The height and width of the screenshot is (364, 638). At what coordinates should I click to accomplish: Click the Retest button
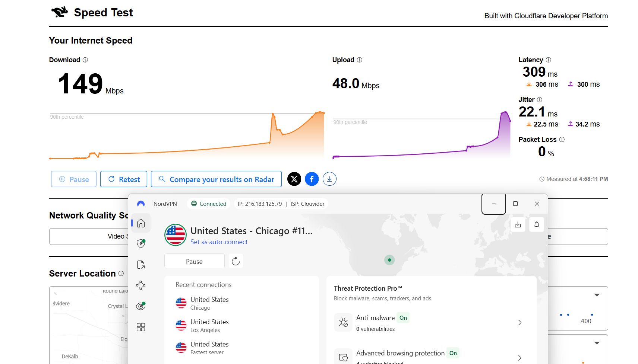pyautogui.click(x=124, y=179)
